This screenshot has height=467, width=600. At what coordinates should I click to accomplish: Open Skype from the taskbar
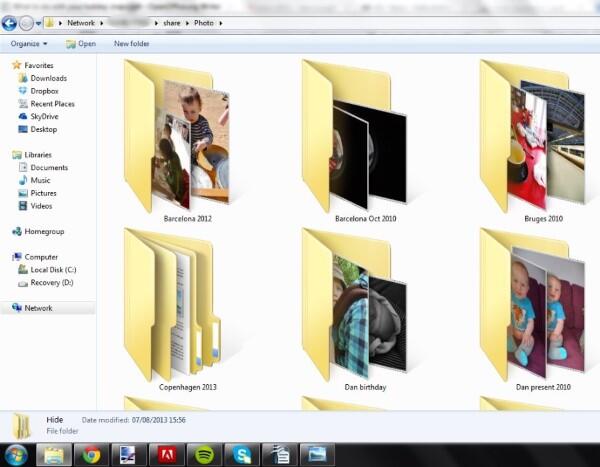point(242,455)
